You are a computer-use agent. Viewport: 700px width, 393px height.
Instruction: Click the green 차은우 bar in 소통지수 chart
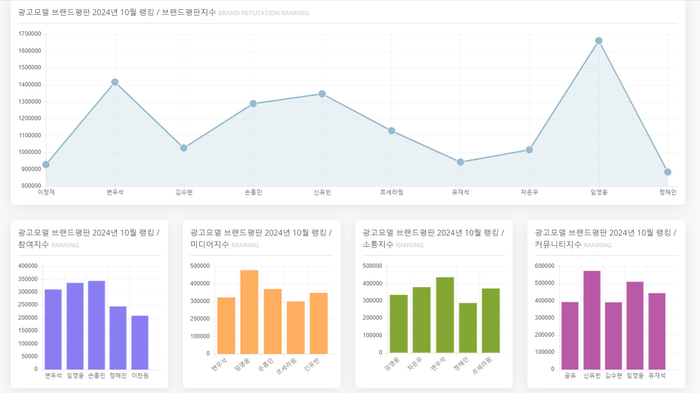click(x=422, y=320)
